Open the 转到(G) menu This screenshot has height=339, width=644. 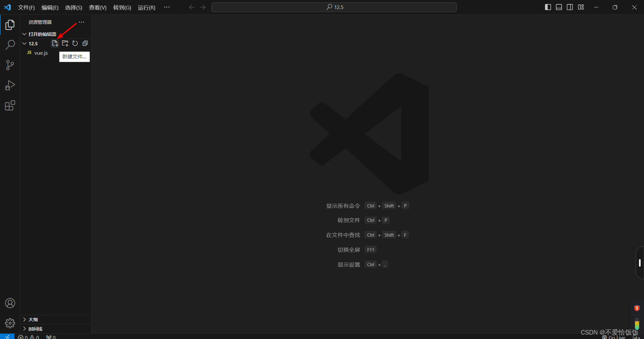pos(122,7)
